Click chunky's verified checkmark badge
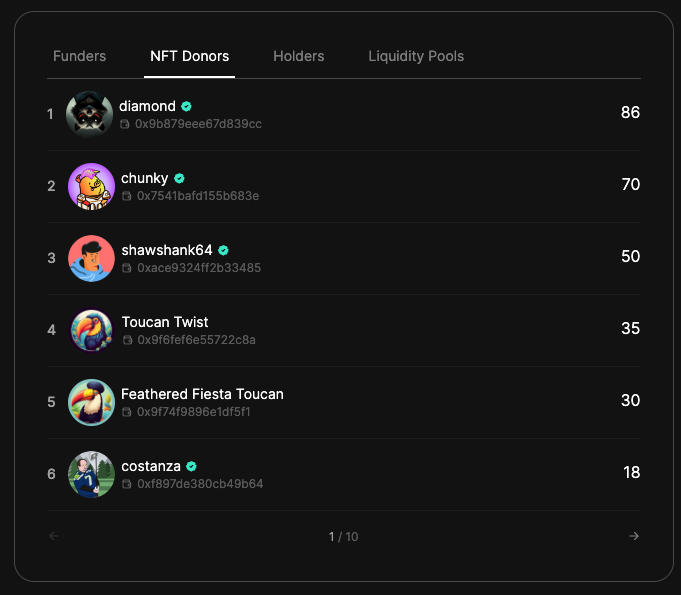 [x=179, y=178]
